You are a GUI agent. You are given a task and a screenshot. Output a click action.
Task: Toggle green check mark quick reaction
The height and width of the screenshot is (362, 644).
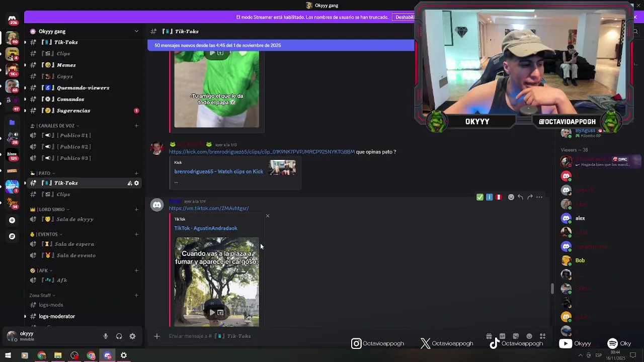480,197
